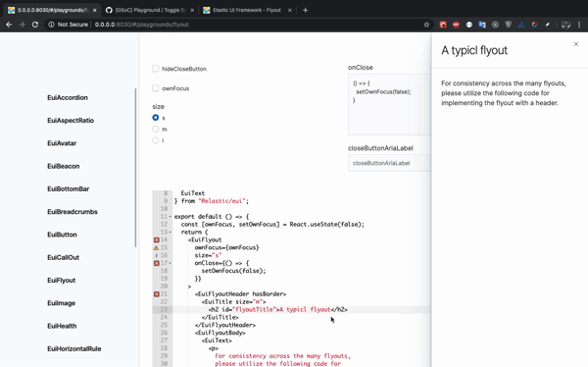The image size is (588, 367).
Task: Open the AdBlock Plus extension icon
Action: click(x=456, y=25)
